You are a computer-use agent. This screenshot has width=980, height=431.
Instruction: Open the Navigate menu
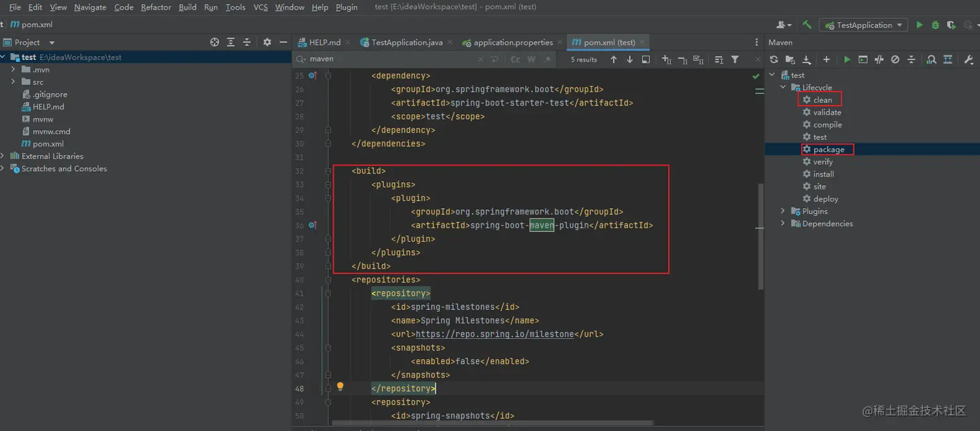pyautogui.click(x=90, y=7)
